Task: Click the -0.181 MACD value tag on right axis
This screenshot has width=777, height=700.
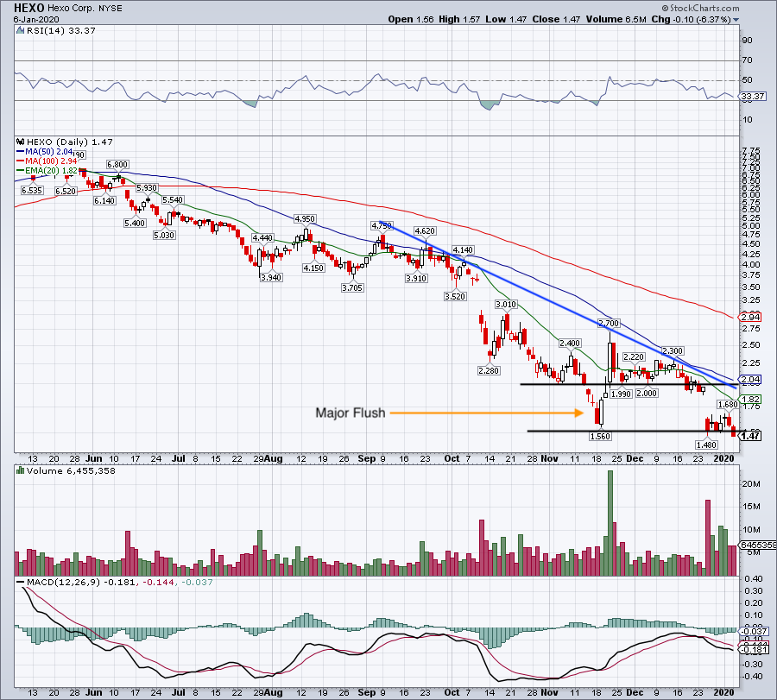Action: tap(753, 649)
